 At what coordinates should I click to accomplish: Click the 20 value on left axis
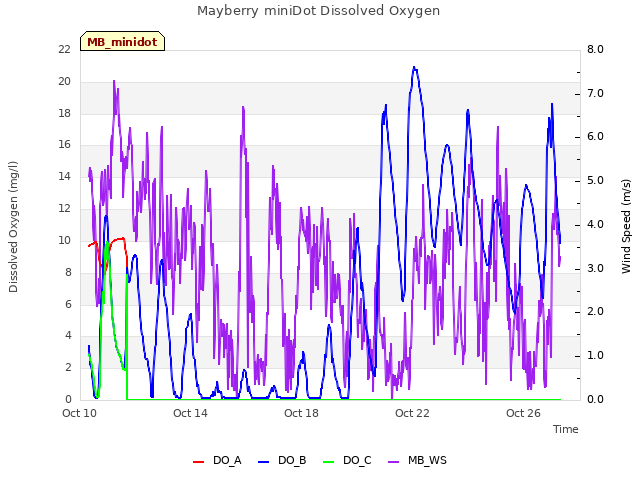[64, 81]
